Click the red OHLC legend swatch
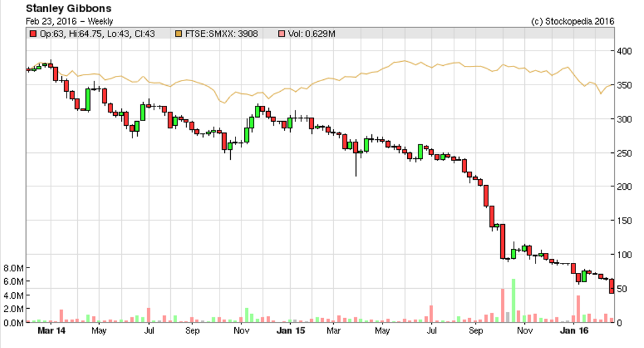 33,34
